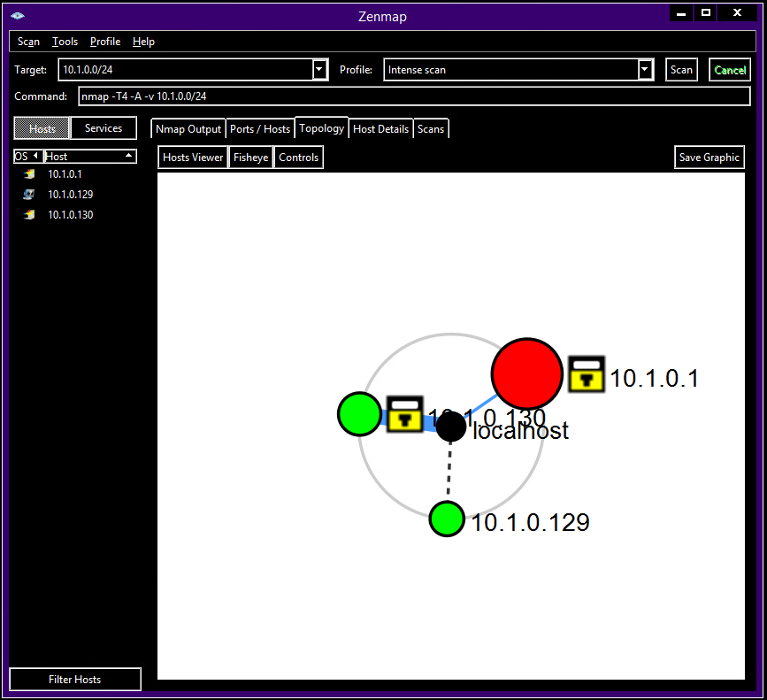
Task: Click the yellow padlock icon next to 10.1.0.130
Action: click(404, 414)
